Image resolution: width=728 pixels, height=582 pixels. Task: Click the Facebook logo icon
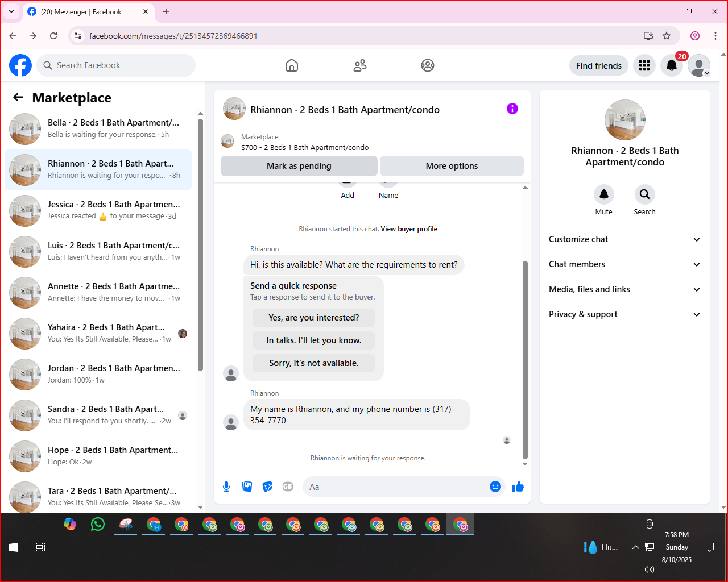(20, 65)
